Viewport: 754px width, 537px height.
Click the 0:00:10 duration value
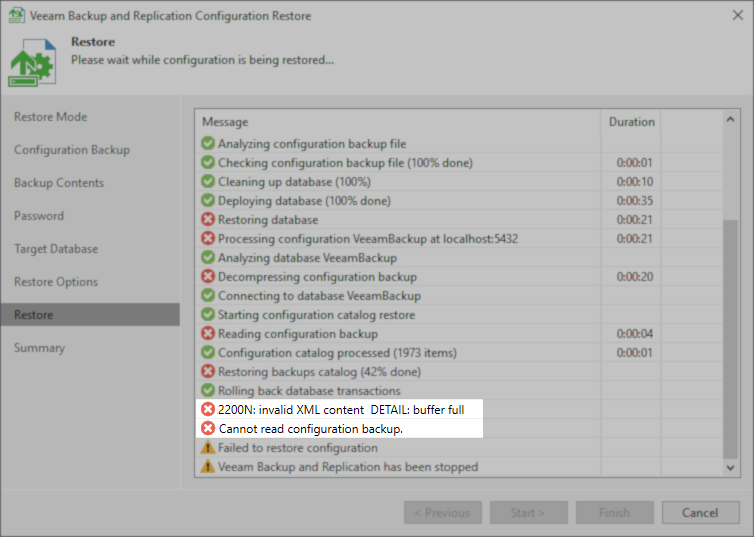click(635, 182)
